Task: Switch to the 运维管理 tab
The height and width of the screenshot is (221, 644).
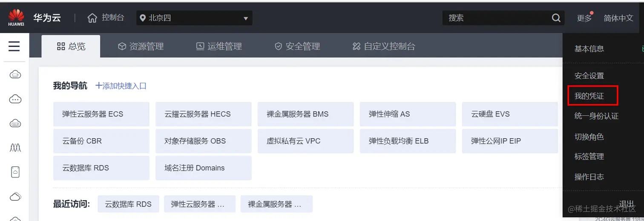Action: (219, 47)
